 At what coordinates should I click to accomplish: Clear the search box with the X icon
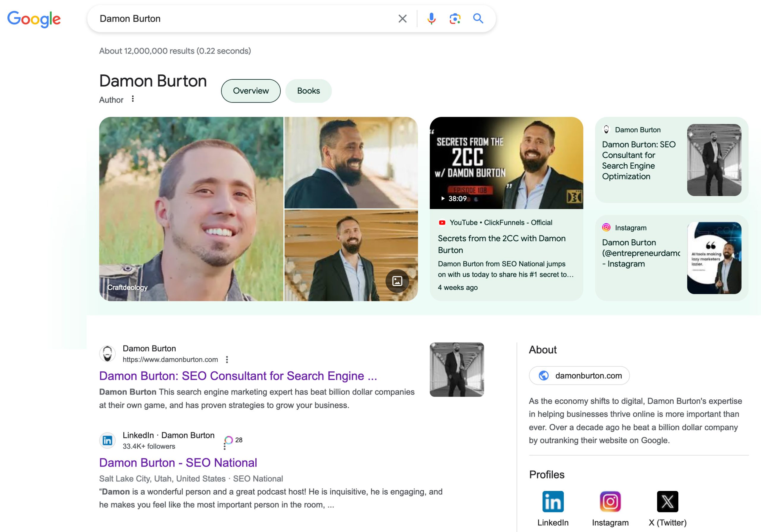[x=402, y=18]
